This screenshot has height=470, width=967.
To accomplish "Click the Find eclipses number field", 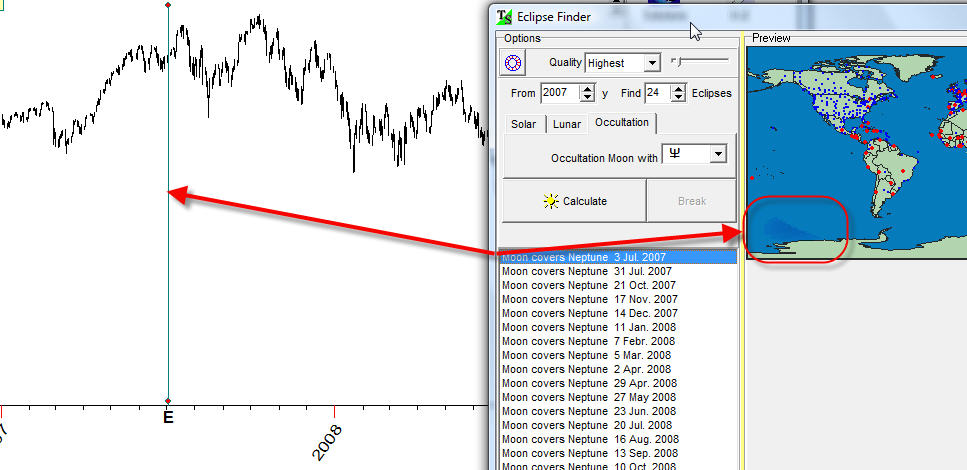I will pyautogui.click(x=656, y=93).
